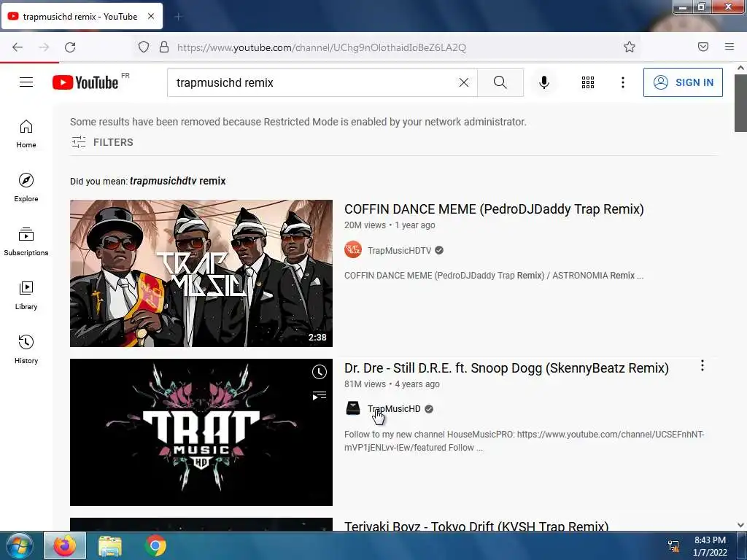
Task: Open Teriyaki Boyz Tokyo Drift video title
Action: 476,526
